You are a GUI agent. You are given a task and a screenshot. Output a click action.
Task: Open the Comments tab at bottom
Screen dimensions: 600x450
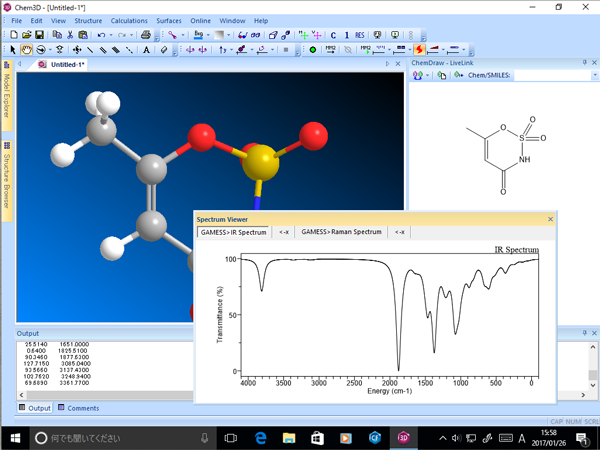pyautogui.click(x=78, y=408)
